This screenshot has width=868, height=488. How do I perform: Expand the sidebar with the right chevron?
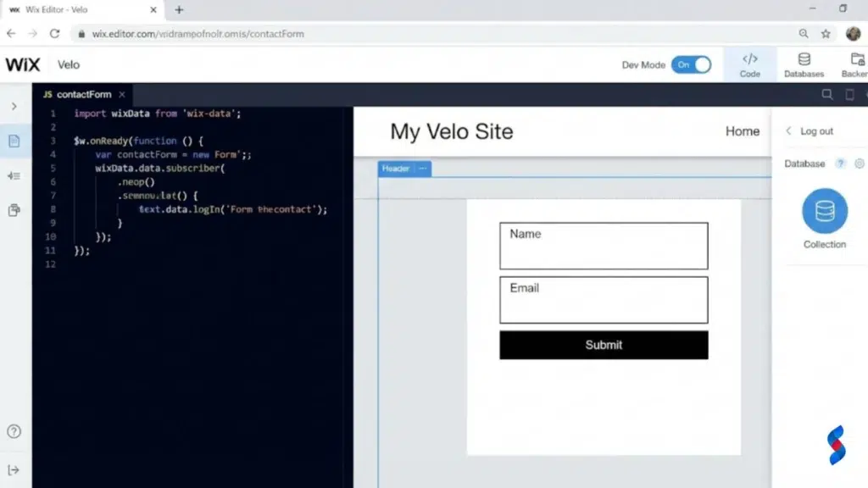pos(14,107)
